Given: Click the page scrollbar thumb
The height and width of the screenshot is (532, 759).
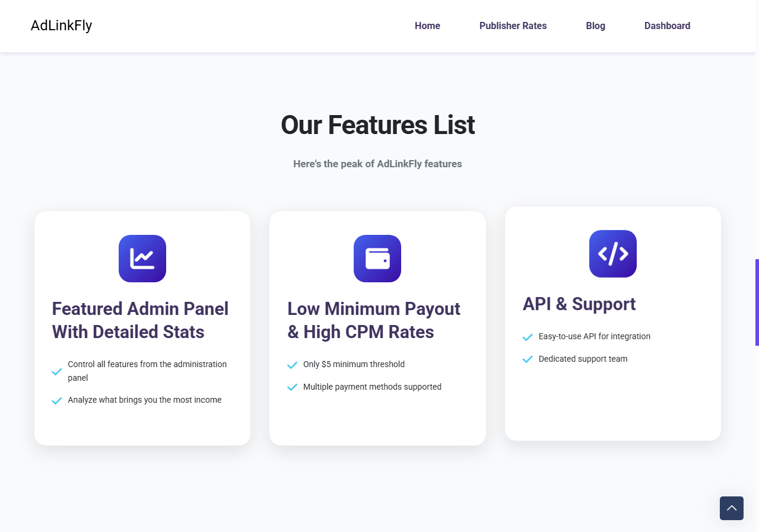Looking at the screenshot, I should tap(757, 302).
